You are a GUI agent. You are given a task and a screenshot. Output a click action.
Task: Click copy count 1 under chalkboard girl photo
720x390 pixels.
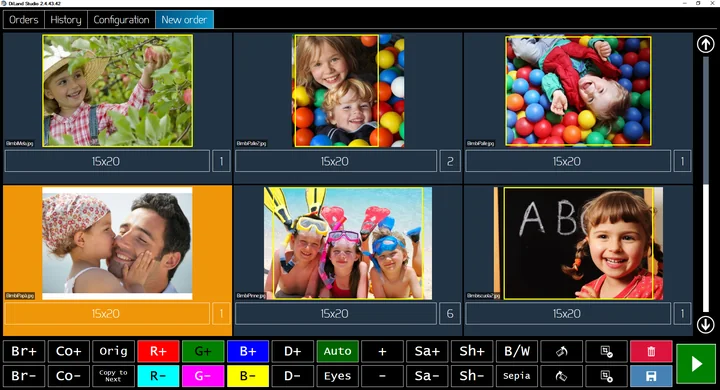click(x=682, y=314)
